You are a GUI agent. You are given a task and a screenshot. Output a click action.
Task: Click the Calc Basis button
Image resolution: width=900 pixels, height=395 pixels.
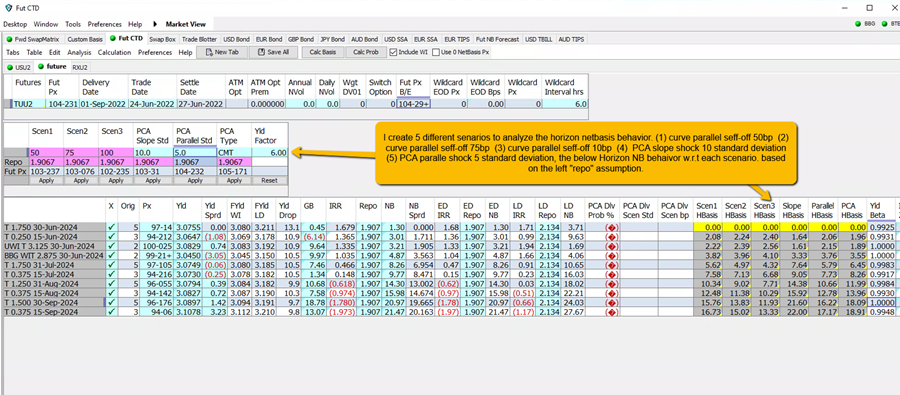pyautogui.click(x=323, y=52)
